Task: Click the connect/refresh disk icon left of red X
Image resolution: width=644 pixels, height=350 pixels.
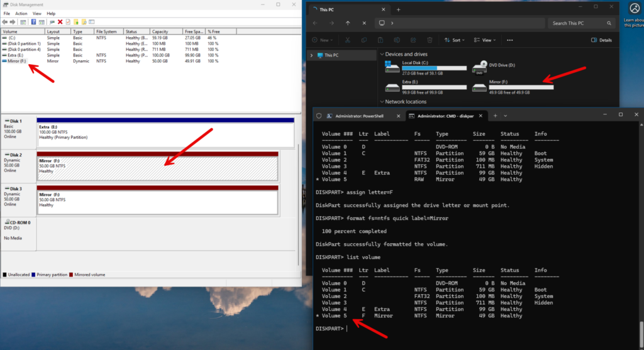Action: [52, 22]
